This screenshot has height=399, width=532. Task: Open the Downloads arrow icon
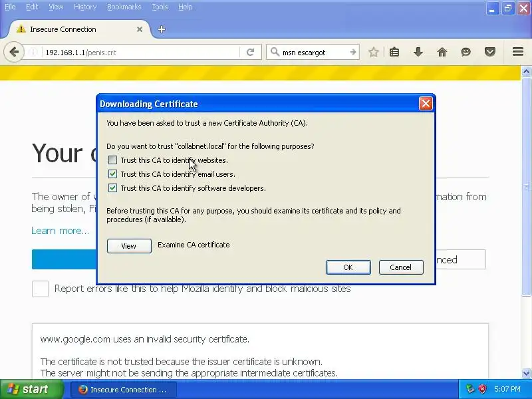pos(418,53)
